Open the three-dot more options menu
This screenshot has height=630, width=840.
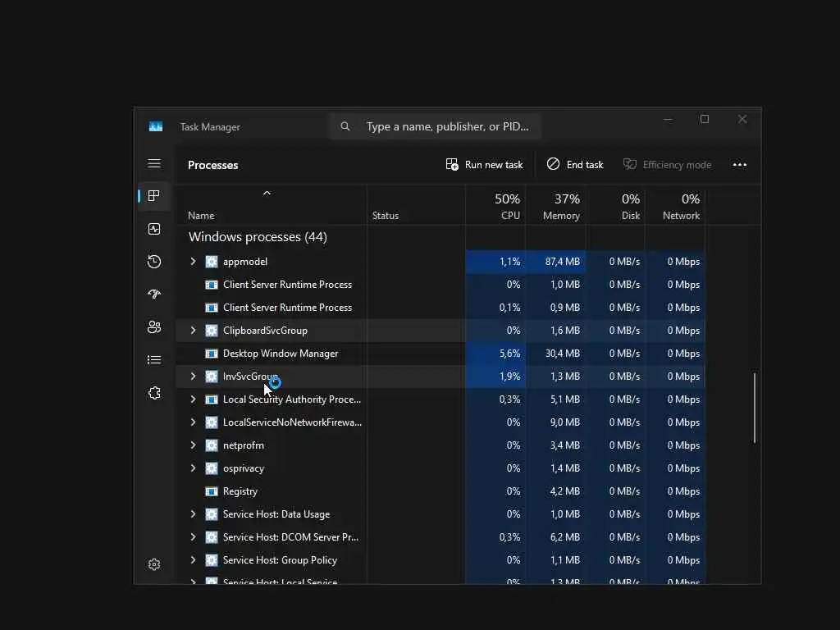tap(740, 164)
